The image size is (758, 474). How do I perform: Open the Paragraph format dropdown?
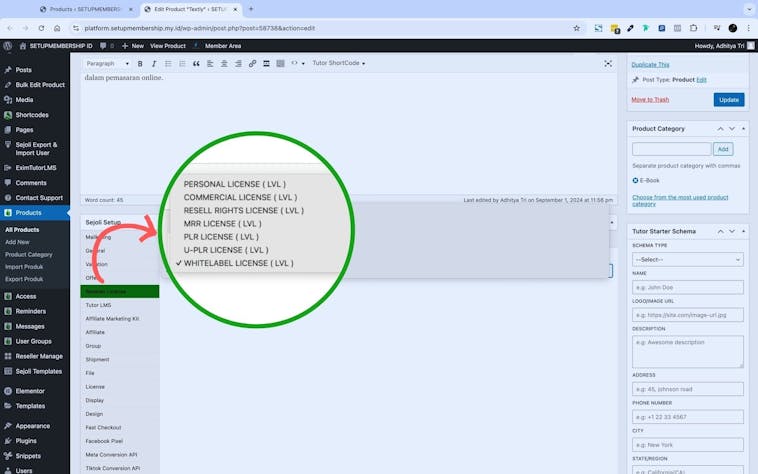(107, 63)
